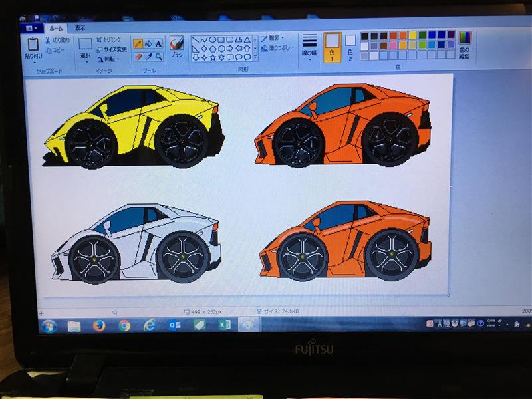Switch to the View (表示) tab
The height and width of the screenshot is (399, 532).
pyautogui.click(x=80, y=28)
